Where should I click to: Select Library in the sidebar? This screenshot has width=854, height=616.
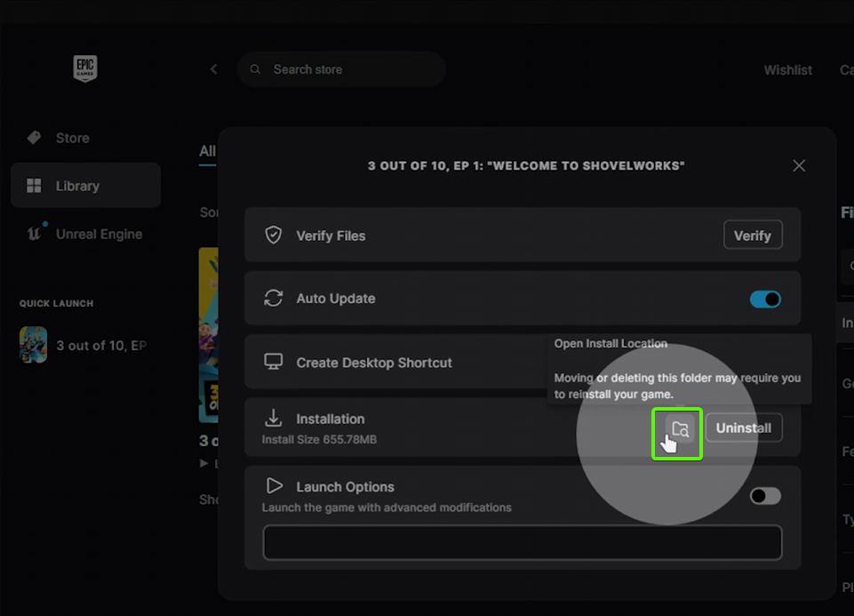tap(85, 186)
